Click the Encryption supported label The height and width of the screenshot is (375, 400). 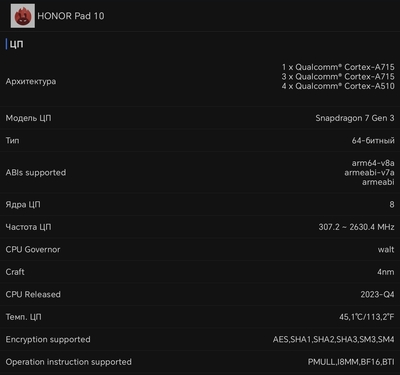pyautogui.click(x=48, y=339)
